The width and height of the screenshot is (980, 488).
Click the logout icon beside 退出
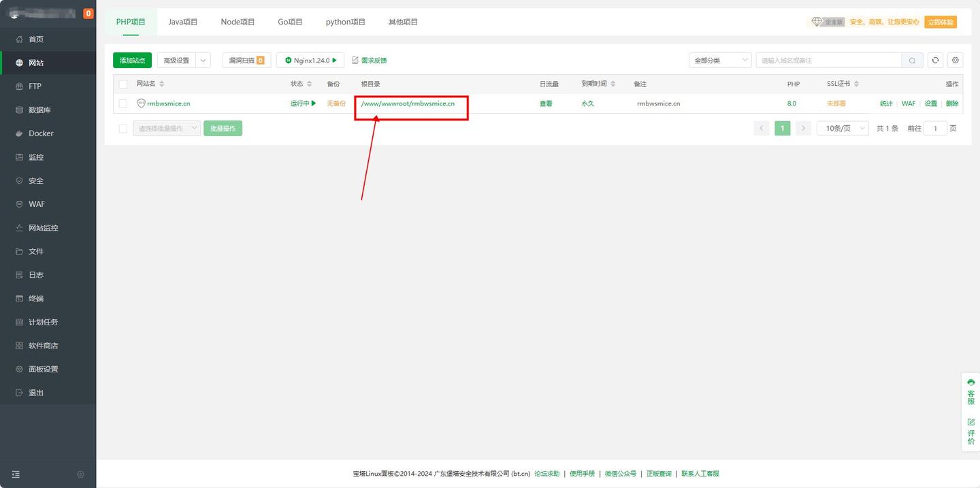[20, 393]
